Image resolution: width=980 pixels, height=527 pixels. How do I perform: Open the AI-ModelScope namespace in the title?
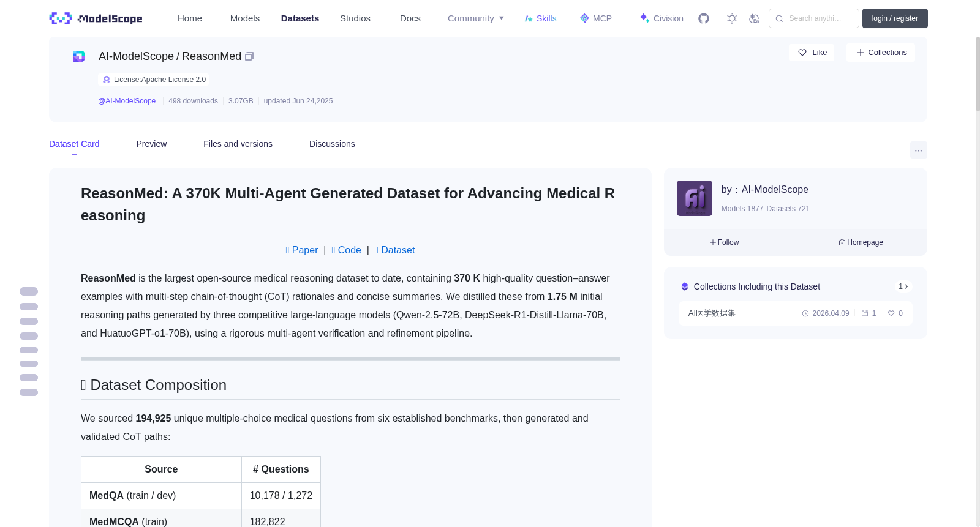[136, 56]
